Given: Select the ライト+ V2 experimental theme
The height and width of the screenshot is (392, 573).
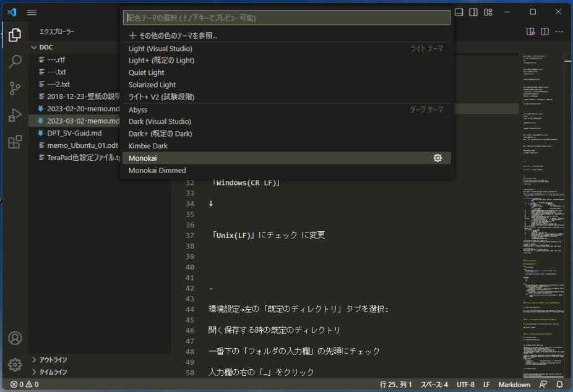Looking at the screenshot, I should click(286, 96).
